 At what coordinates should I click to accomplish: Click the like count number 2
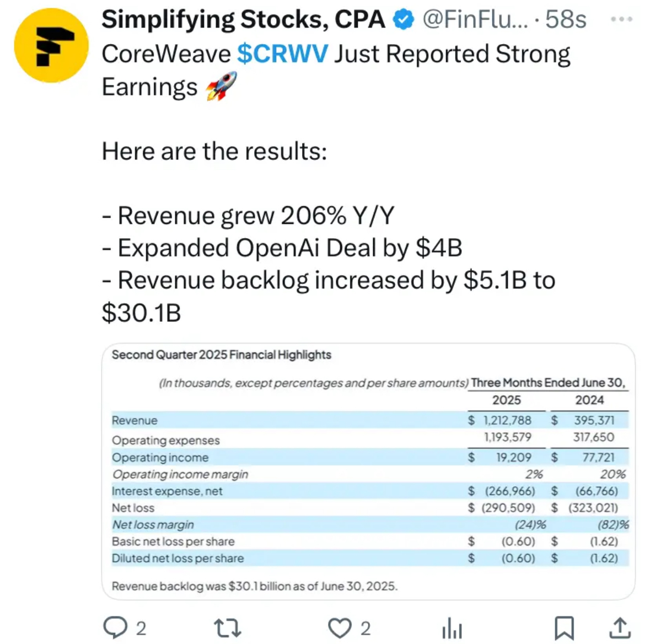365,628
